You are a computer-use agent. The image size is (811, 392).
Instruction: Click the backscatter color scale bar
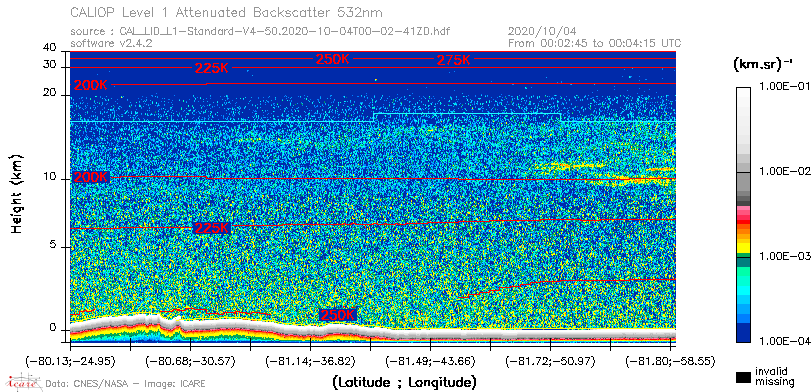click(x=743, y=215)
